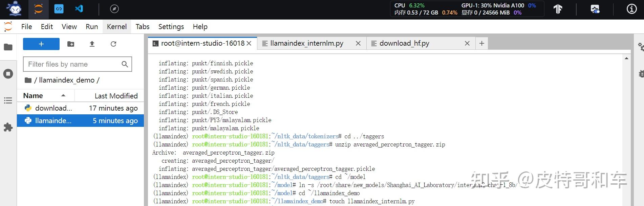Open the Settings menu
Viewport: 644px width, 206px height.
point(171,27)
